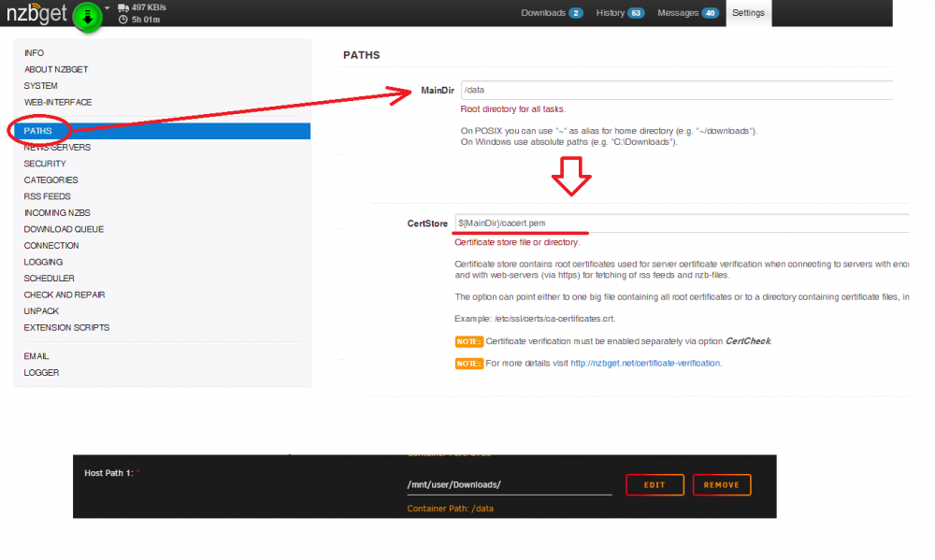935x560 pixels.
Task: Click the green pause download button
Action: pos(88,17)
